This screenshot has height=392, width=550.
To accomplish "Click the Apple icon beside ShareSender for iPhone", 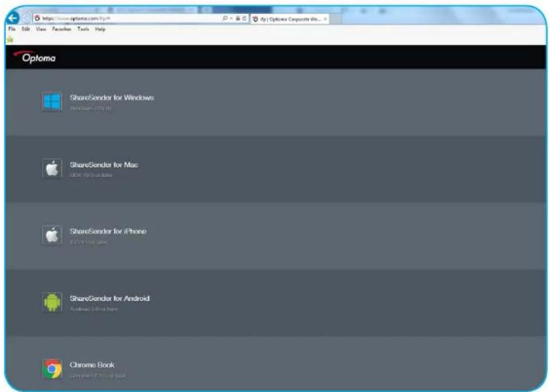I will click(x=52, y=235).
